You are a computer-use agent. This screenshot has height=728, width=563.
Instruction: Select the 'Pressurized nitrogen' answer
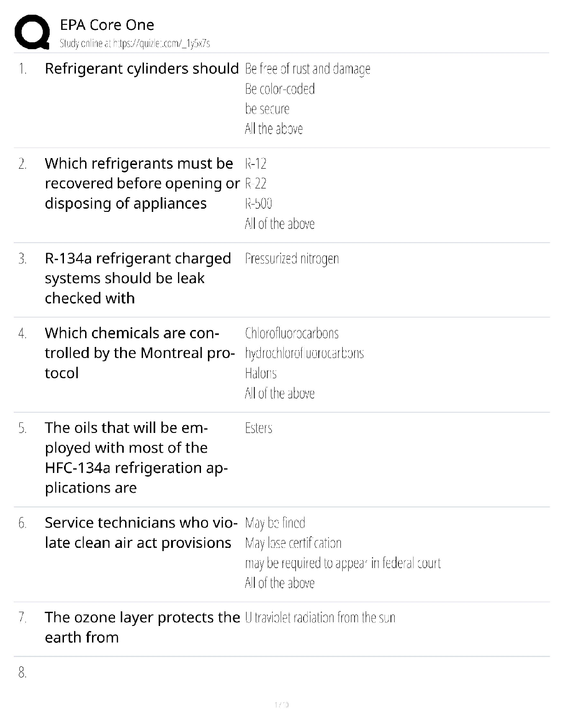[x=292, y=259]
